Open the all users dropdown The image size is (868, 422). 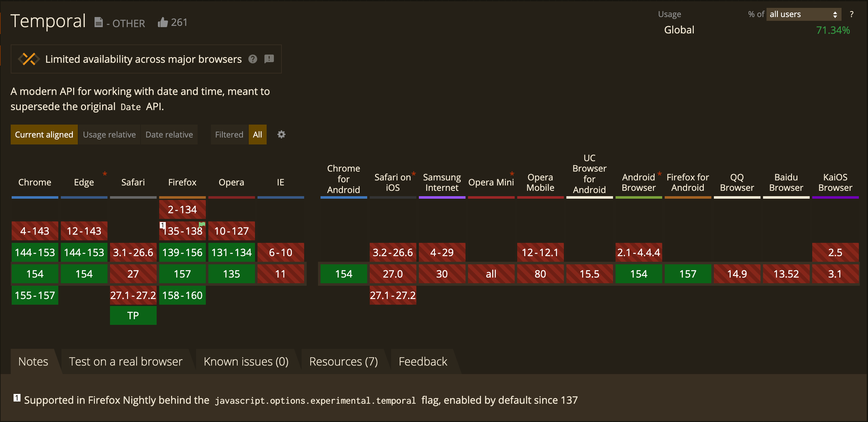coord(804,14)
